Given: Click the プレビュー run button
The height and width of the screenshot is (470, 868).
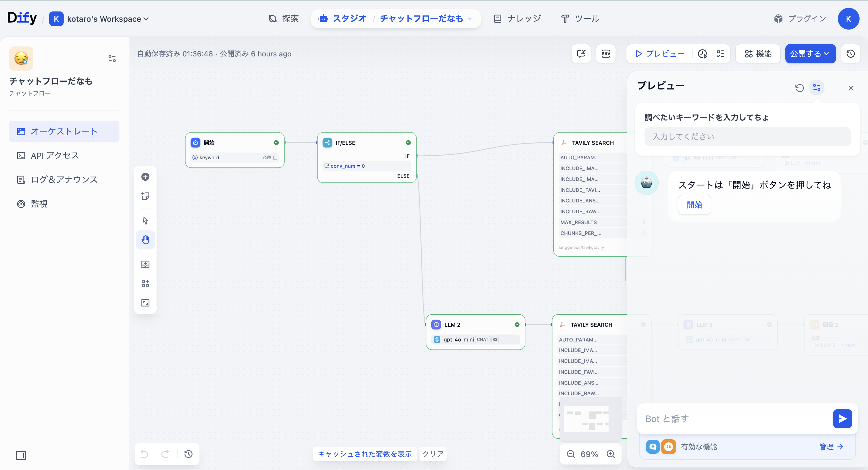Looking at the screenshot, I should 660,54.
